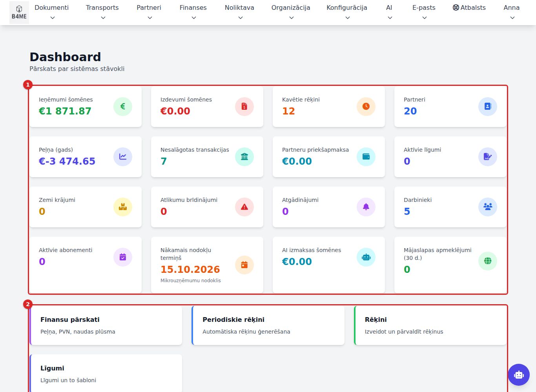Viewport: 536px width, 392px height.
Task: Click the clock icon on Kavētie rēķini card
Action: [366, 107]
